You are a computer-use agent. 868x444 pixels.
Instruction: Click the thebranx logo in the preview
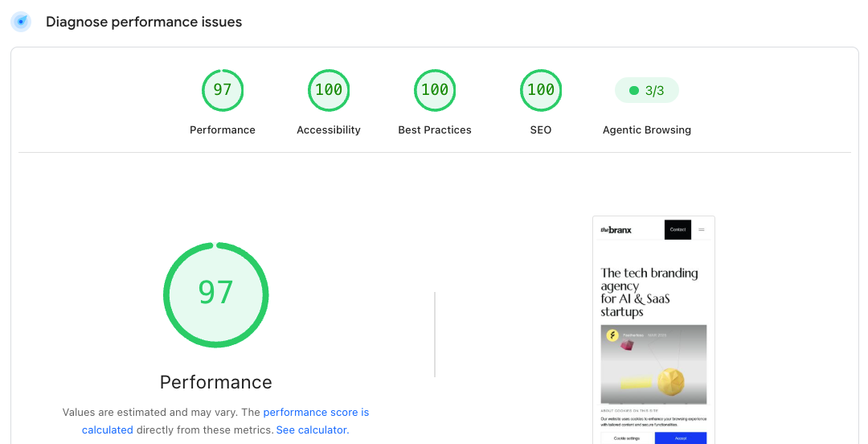[616, 230]
